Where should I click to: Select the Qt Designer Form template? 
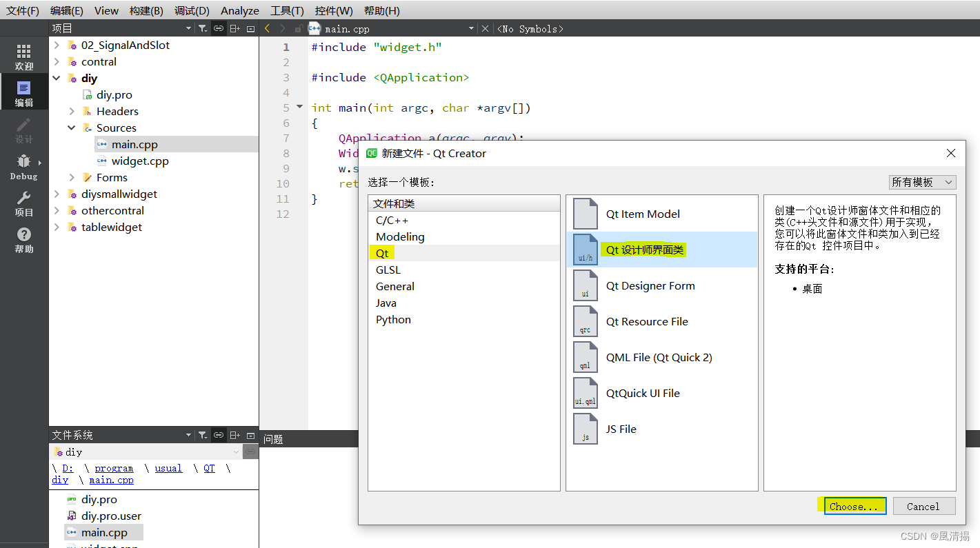661,285
